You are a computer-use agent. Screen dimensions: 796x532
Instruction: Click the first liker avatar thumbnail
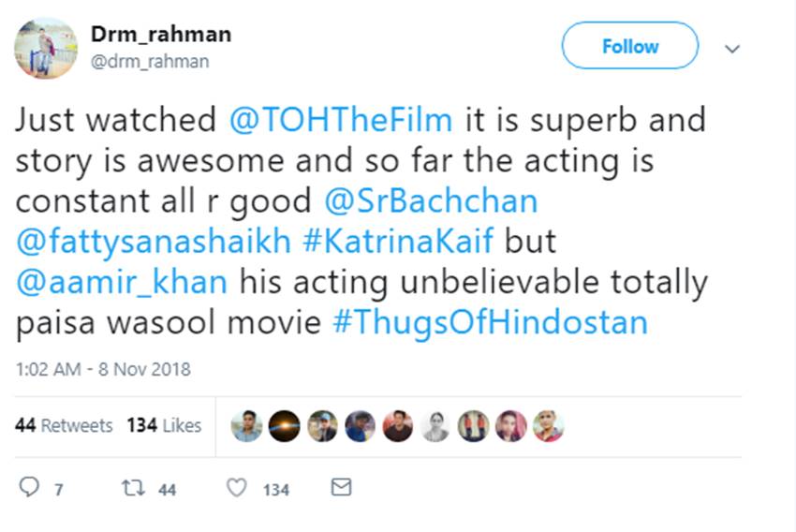point(246,426)
